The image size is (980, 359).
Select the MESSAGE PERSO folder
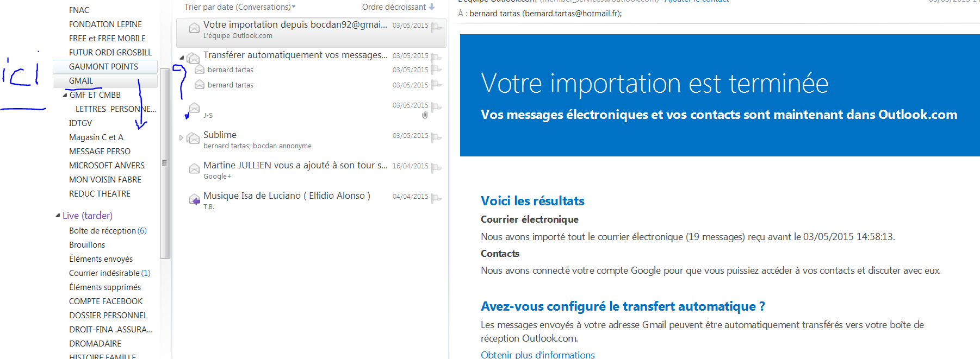coord(100,152)
